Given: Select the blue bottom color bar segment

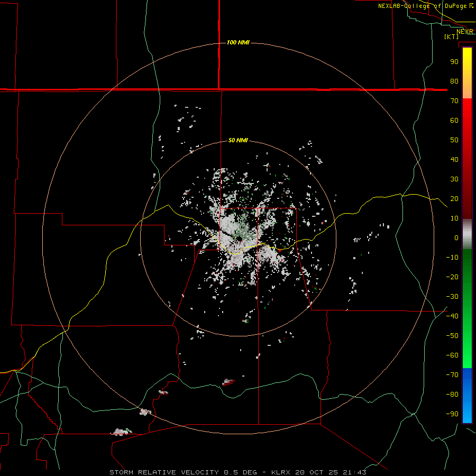Looking at the screenshot, I should tap(467, 396).
